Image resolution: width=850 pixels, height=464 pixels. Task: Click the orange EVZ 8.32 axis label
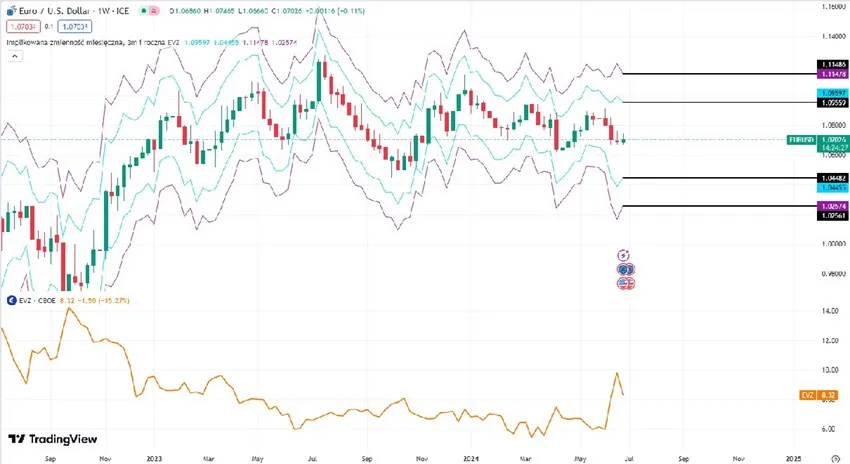pos(819,395)
